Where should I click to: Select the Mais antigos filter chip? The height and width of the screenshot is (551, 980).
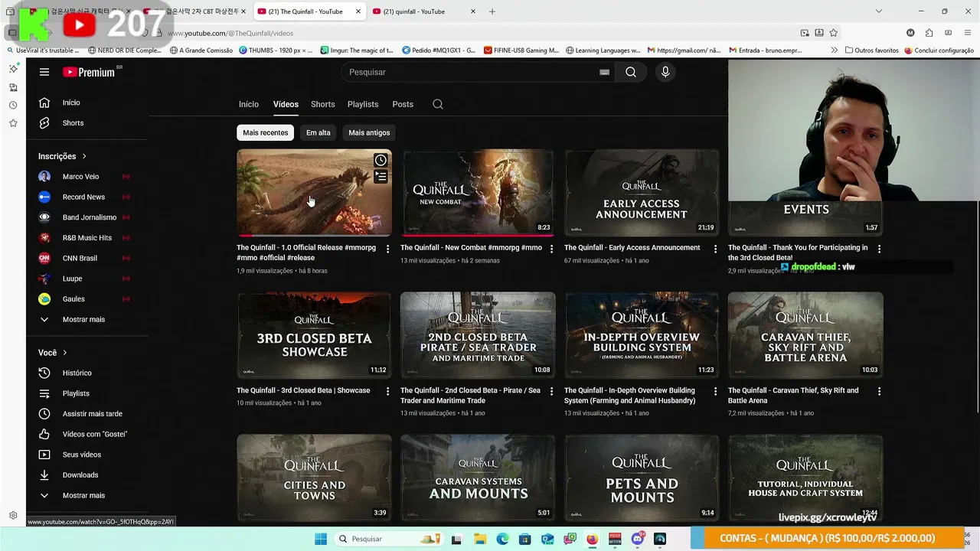click(x=369, y=132)
